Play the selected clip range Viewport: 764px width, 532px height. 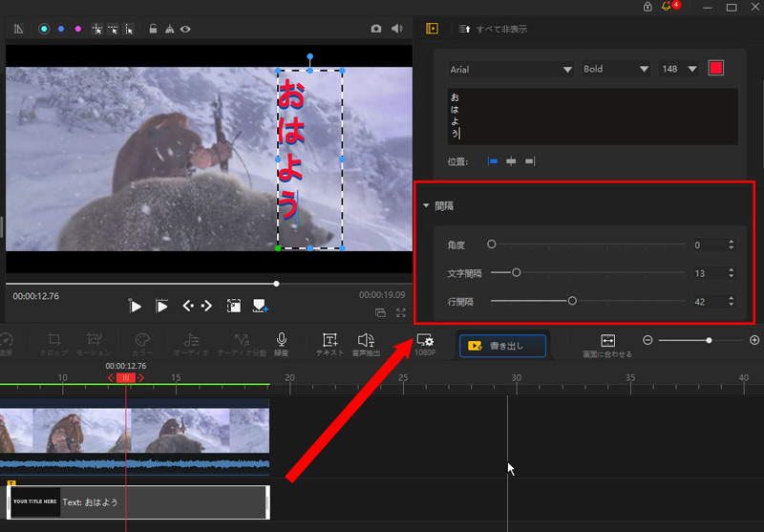pyautogui.click(x=161, y=306)
